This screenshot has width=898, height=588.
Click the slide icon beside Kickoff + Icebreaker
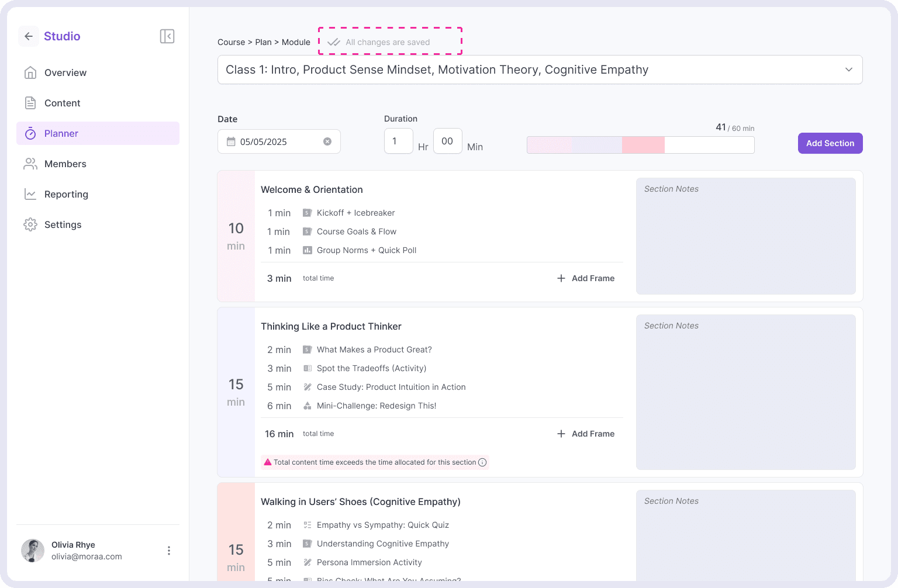pyautogui.click(x=307, y=213)
